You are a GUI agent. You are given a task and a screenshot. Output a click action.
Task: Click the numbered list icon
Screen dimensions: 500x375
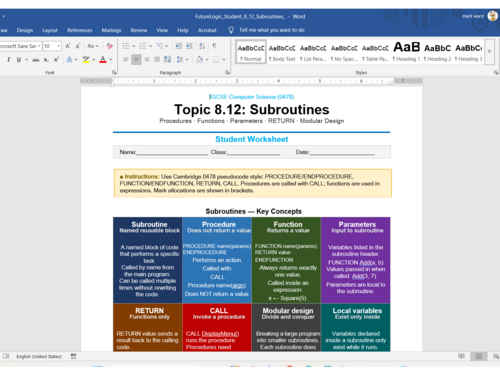[143, 46]
